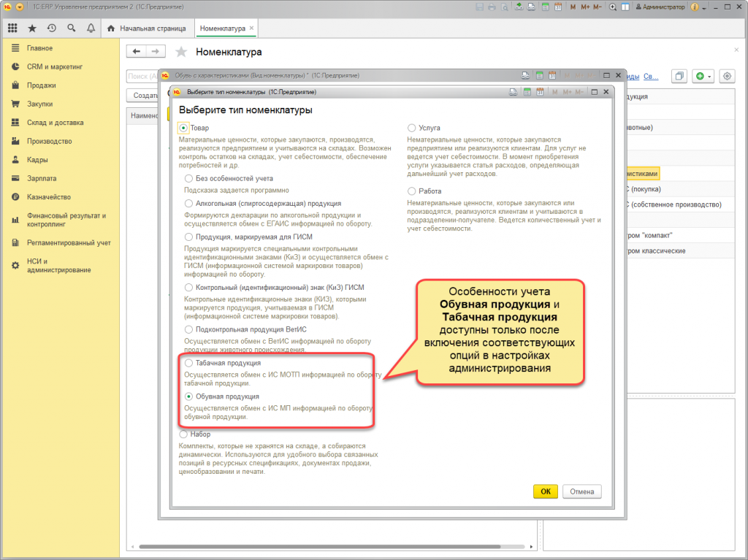The image size is (748, 560).
Task: Open Favorites star in the top panel
Action: pos(32,28)
